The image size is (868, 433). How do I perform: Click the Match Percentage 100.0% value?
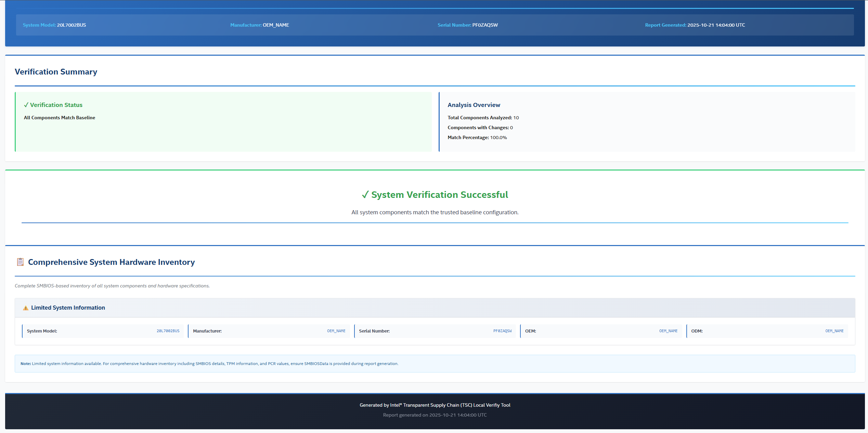coord(498,137)
